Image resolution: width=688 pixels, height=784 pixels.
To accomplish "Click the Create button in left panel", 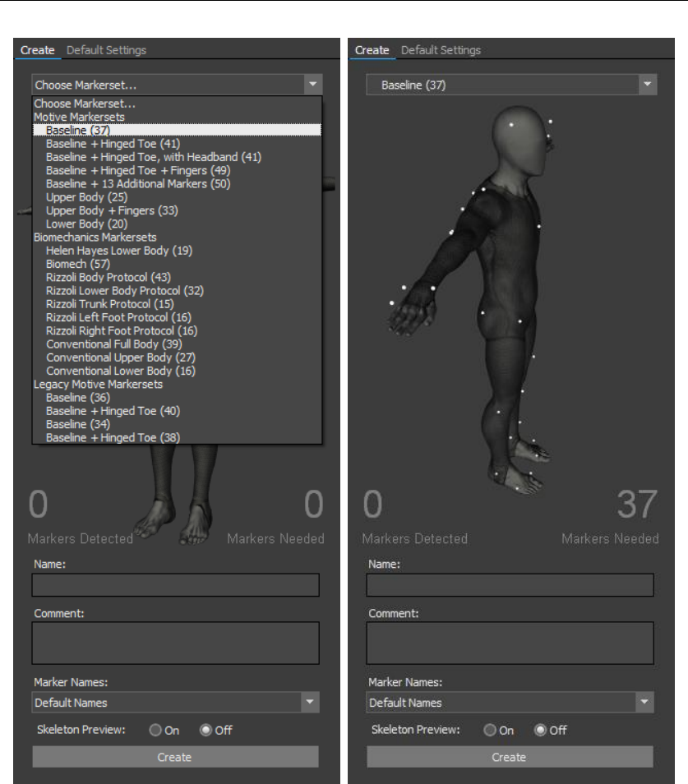I will pos(176,757).
